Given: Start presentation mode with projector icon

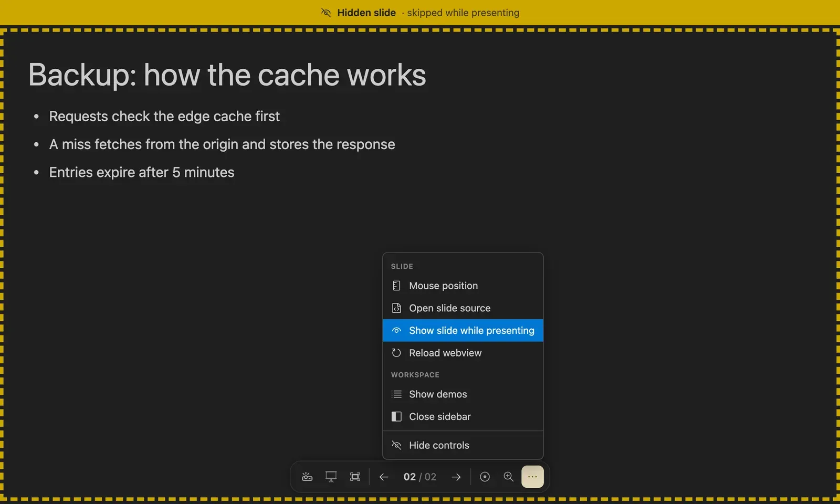Looking at the screenshot, I should point(307,477).
